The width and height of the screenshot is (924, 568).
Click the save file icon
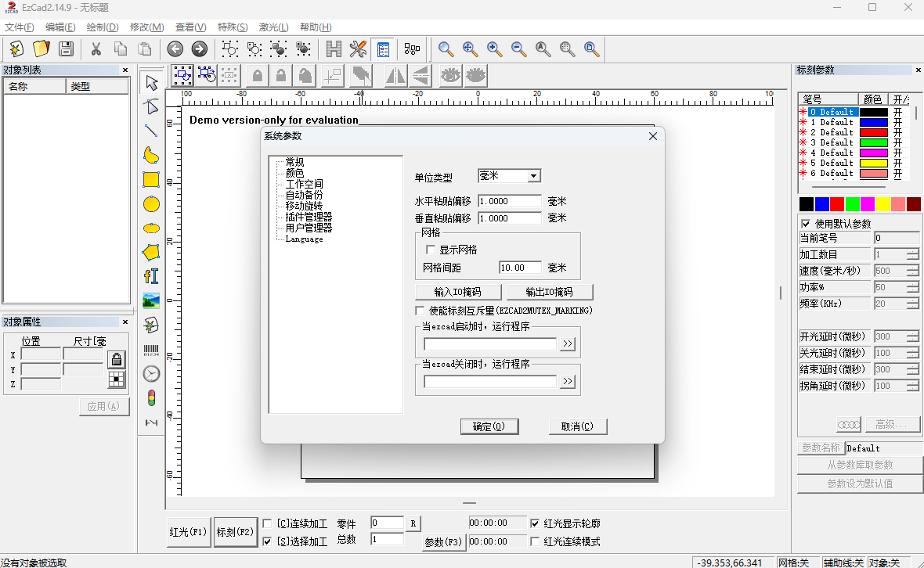pos(66,49)
